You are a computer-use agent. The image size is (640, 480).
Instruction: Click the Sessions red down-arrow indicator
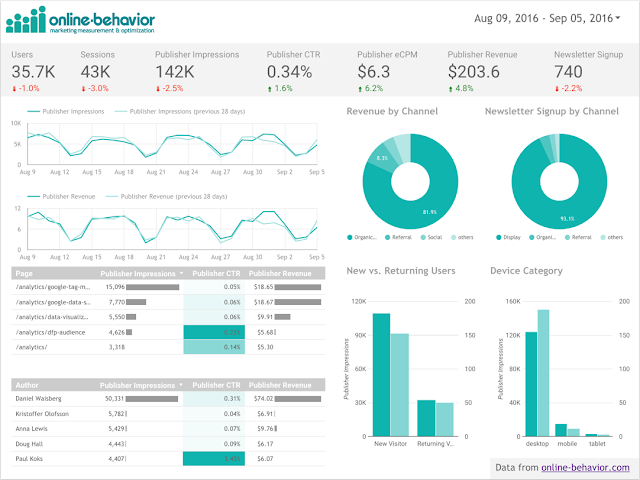pos(83,89)
